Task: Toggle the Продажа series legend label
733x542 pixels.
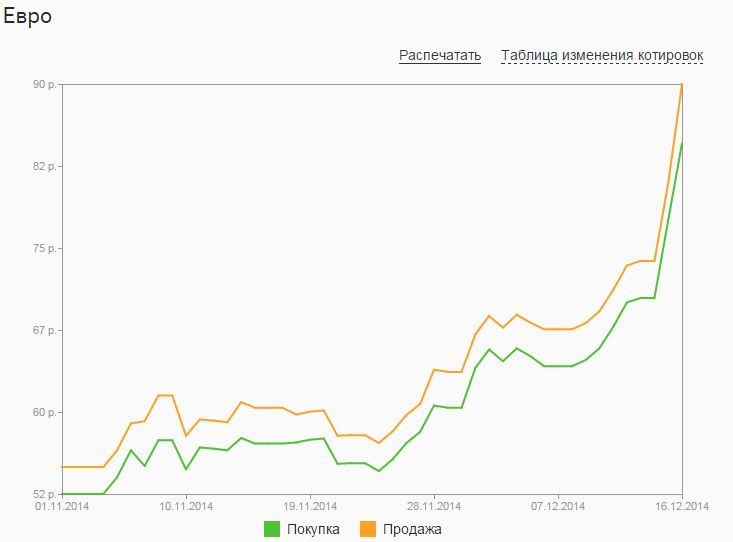Action: 411,529
